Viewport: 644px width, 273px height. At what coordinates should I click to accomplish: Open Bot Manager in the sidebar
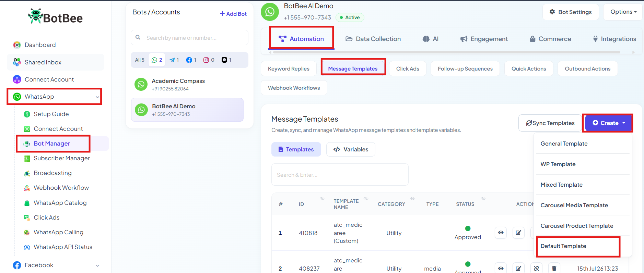52,144
